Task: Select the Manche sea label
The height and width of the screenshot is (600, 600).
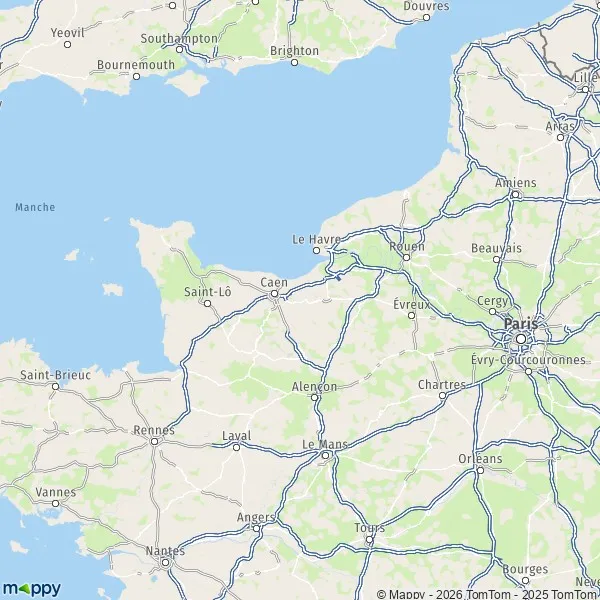Action: pos(35,207)
